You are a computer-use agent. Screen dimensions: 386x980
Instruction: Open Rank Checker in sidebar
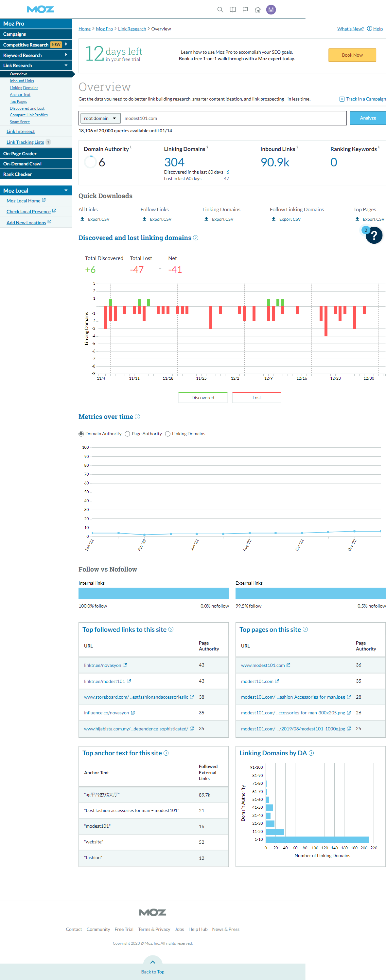(36, 174)
